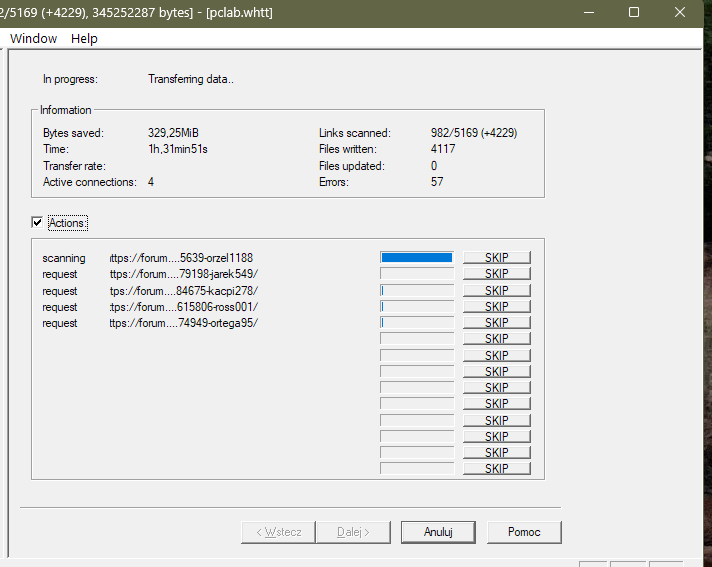This screenshot has height=567, width=712.
Task: Click Anuluj to cancel the mirror
Action: (x=438, y=532)
